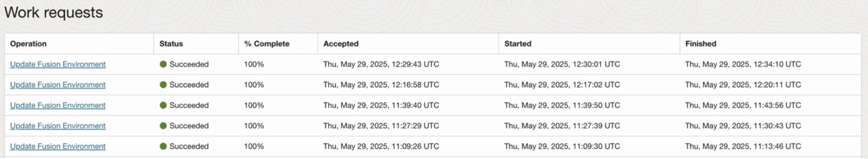
Task: Click the % Complete column header
Action: coord(267,44)
